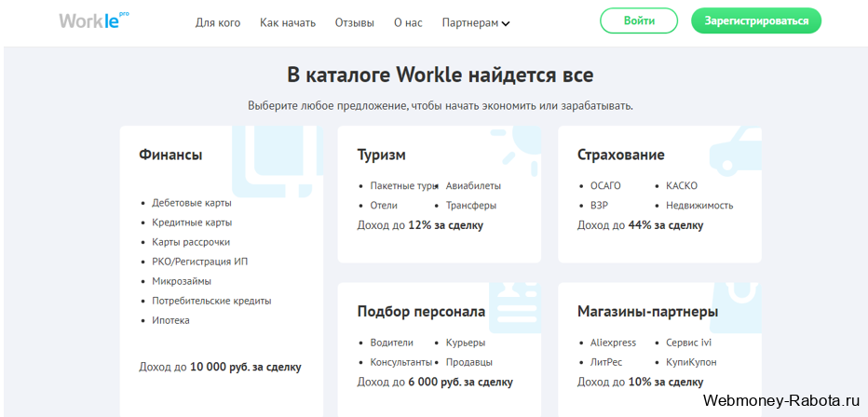Click the В каталоге Workle найдется все heading
Image resolution: width=868 pixels, height=417 pixels.
point(441,75)
